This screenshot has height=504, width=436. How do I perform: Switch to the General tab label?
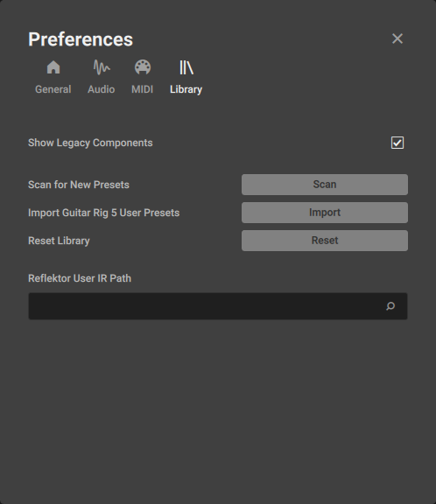pyautogui.click(x=53, y=89)
